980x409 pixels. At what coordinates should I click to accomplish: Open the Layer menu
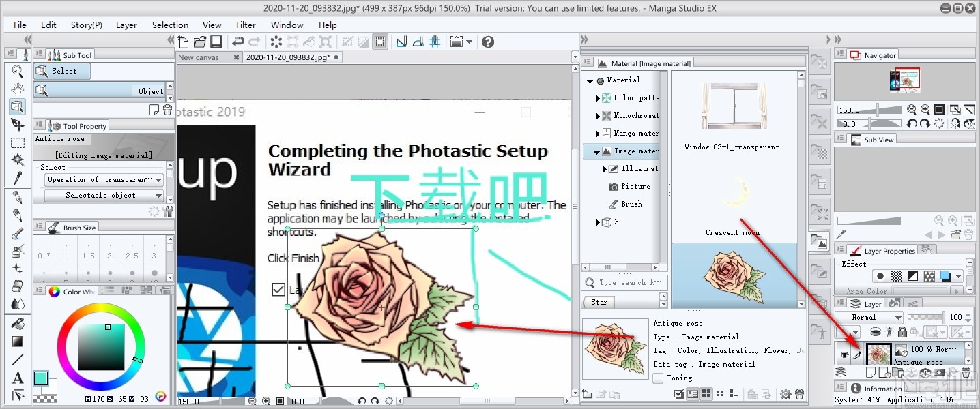pos(126,25)
